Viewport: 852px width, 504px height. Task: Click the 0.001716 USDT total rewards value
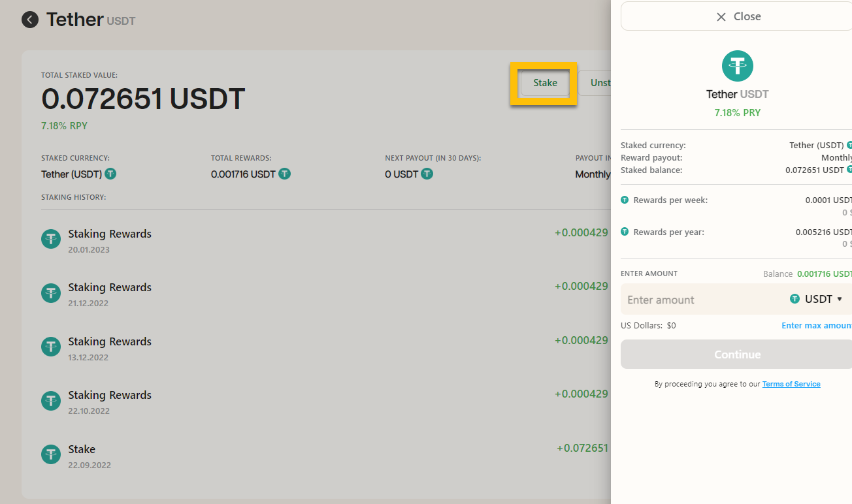tap(243, 174)
